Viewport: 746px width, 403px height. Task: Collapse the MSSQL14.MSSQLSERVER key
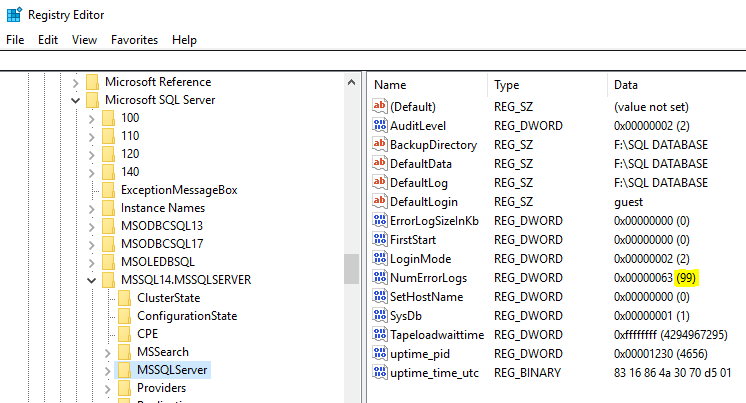tap(91, 280)
